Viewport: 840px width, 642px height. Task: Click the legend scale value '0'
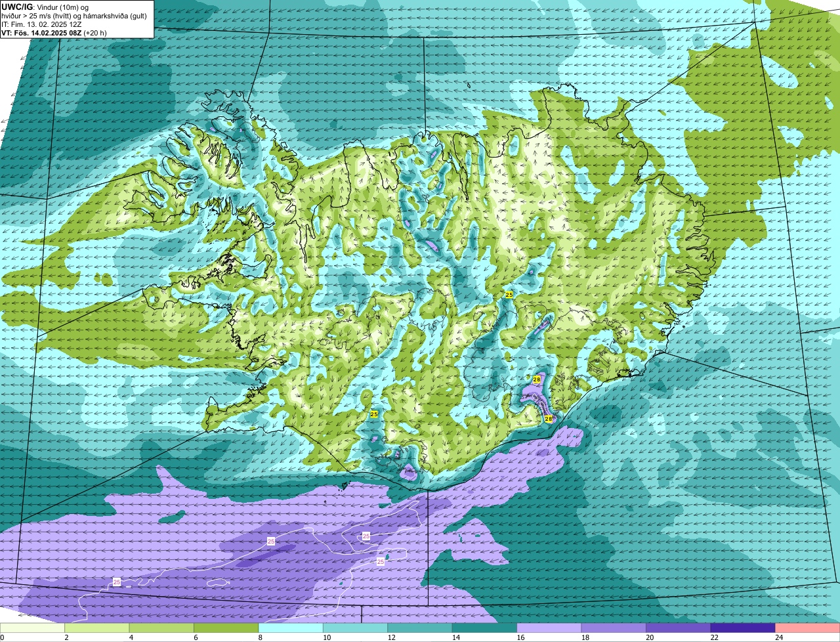point(3,637)
